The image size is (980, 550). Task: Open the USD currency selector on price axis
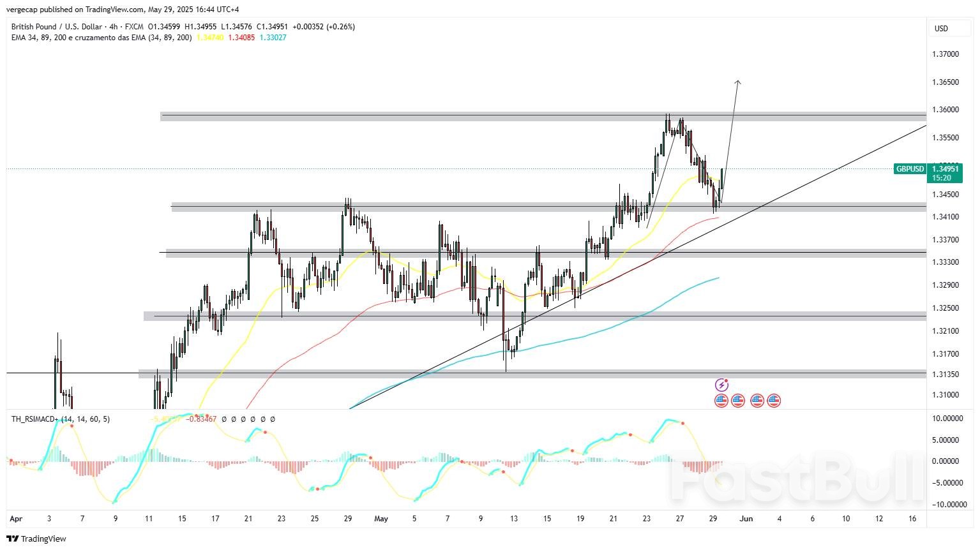(x=941, y=28)
